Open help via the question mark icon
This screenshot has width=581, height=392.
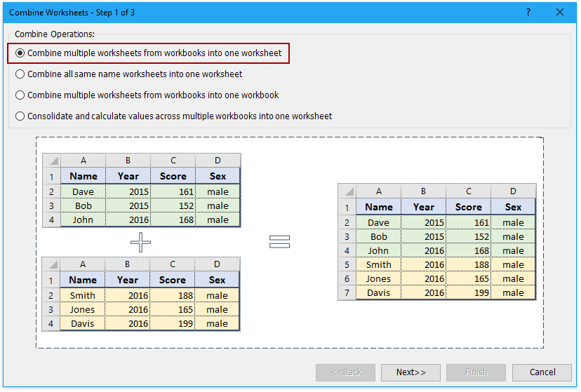click(x=528, y=12)
